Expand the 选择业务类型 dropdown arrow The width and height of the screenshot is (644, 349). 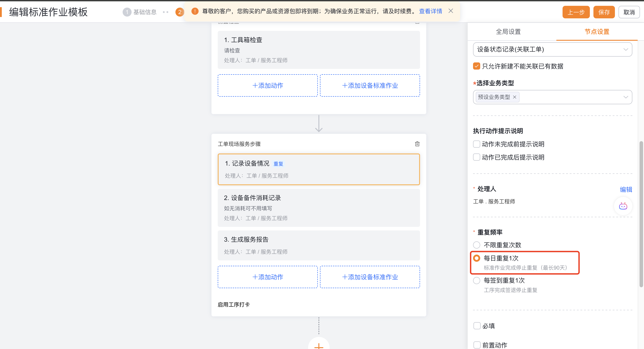tap(625, 97)
